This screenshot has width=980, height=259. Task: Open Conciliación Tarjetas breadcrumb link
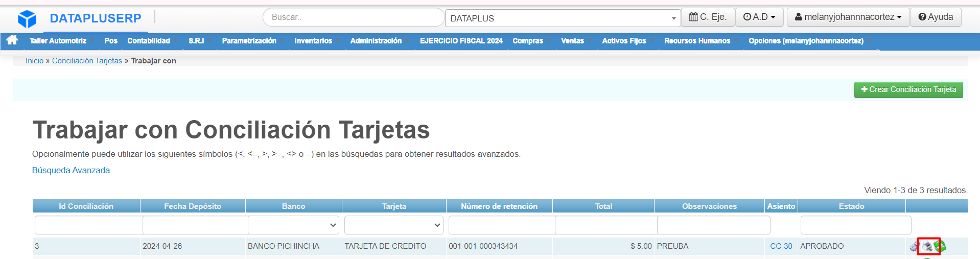pyautogui.click(x=87, y=61)
